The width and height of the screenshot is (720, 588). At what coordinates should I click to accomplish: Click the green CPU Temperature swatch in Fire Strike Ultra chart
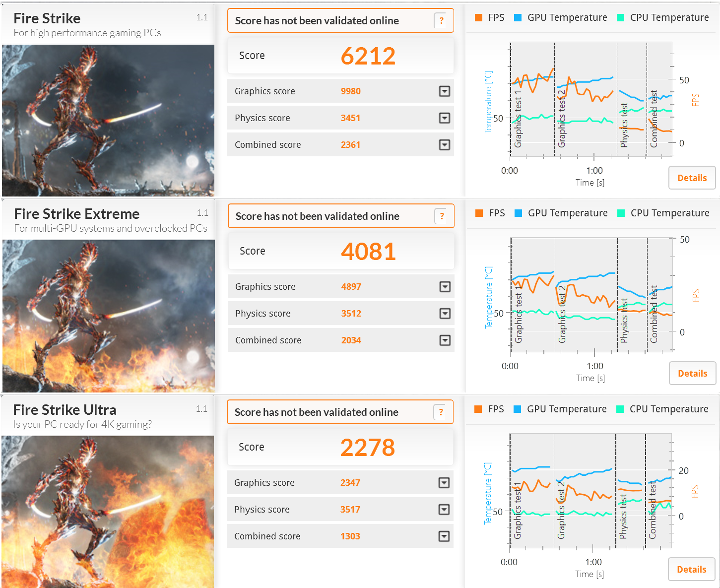coord(620,409)
